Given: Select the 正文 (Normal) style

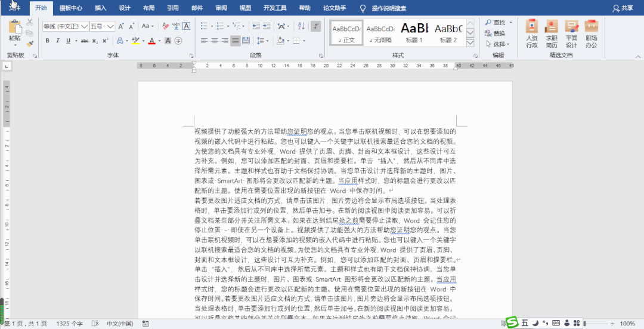Looking at the screenshot, I should point(346,33).
